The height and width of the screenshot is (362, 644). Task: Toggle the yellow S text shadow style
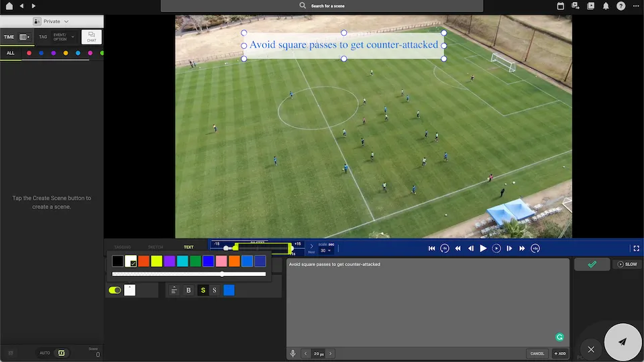(x=203, y=290)
